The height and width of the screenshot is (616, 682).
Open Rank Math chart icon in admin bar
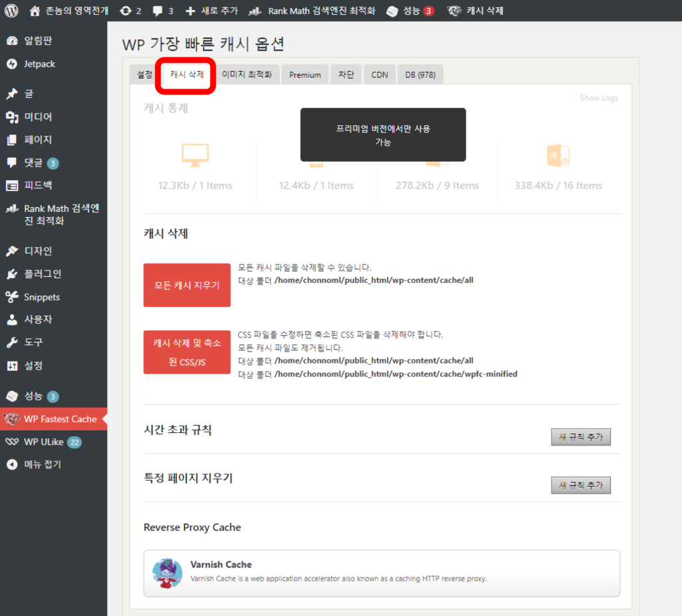(x=255, y=11)
